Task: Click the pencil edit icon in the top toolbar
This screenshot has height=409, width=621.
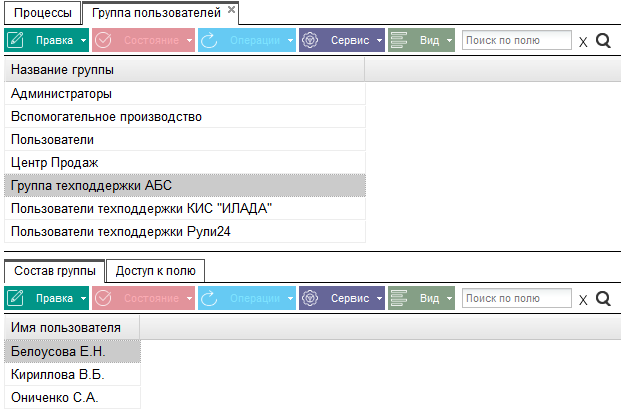Action: (x=16, y=40)
